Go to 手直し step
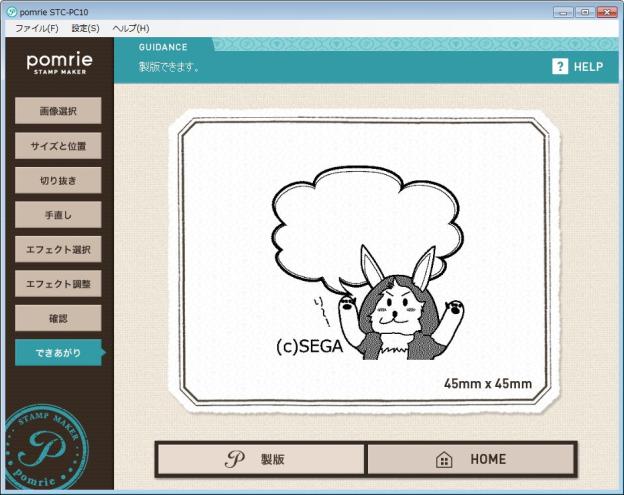The width and height of the screenshot is (624, 495). (58, 215)
